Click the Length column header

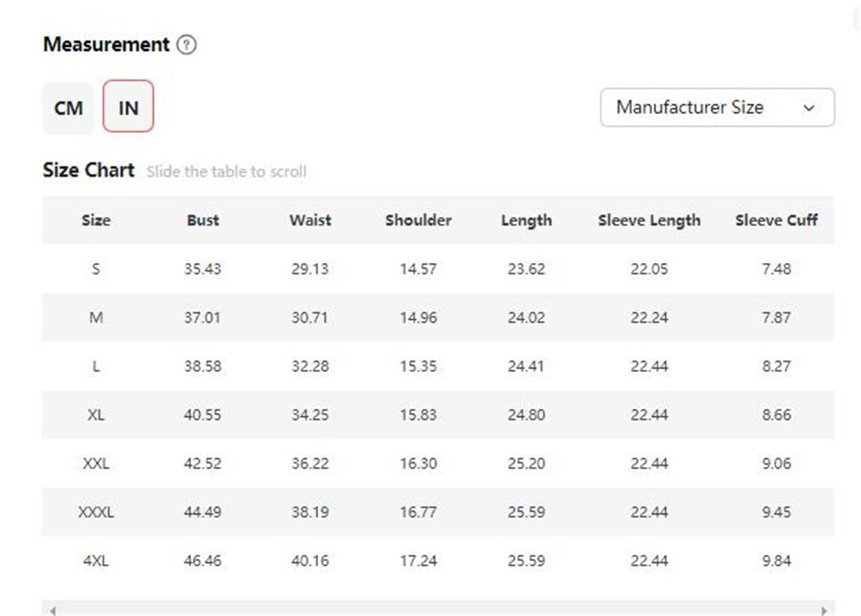[526, 221]
